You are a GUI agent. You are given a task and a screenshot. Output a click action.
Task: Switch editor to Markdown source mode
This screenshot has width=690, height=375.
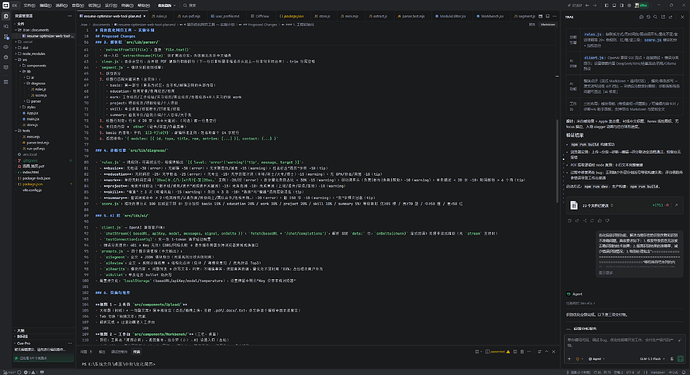point(548,25)
